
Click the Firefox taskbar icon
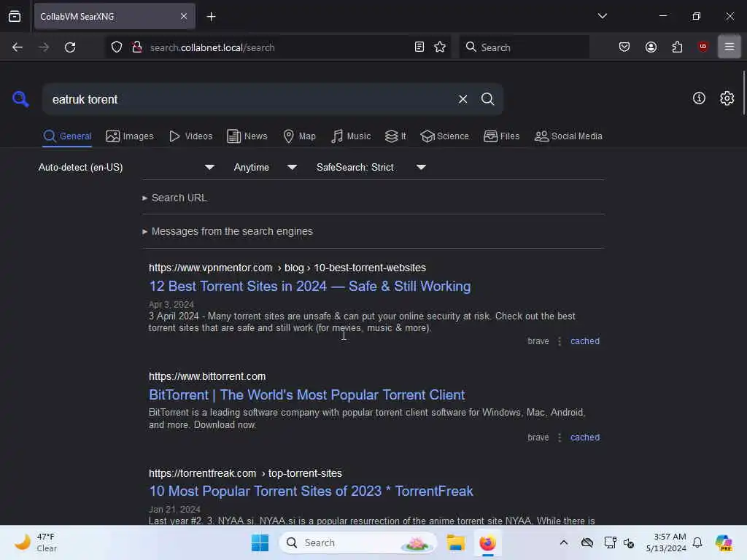pos(487,542)
